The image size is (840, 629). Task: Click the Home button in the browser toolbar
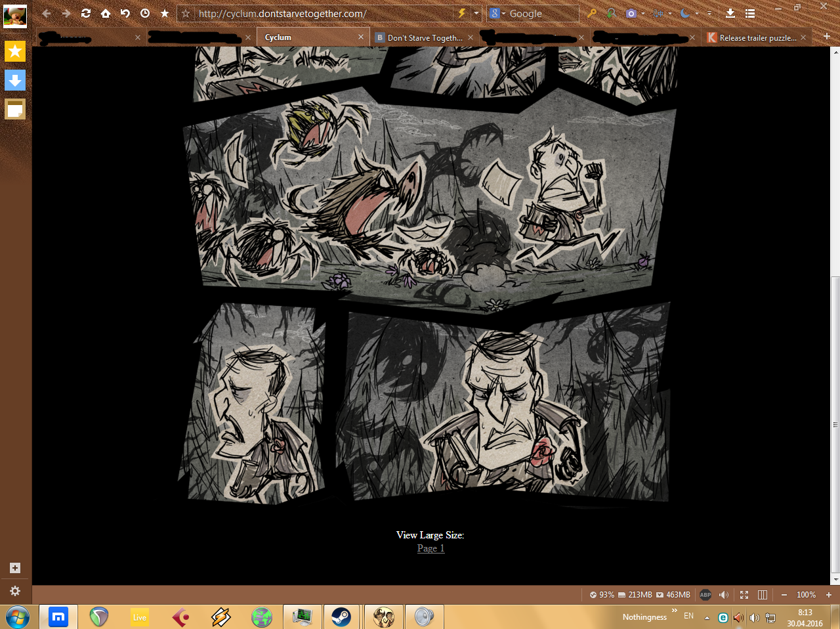(x=106, y=13)
